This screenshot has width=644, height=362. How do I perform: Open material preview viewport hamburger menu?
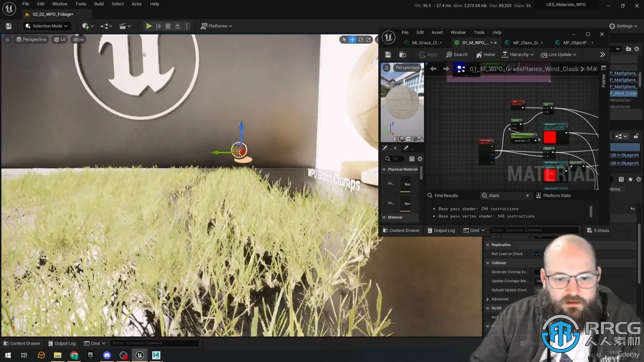386,67
